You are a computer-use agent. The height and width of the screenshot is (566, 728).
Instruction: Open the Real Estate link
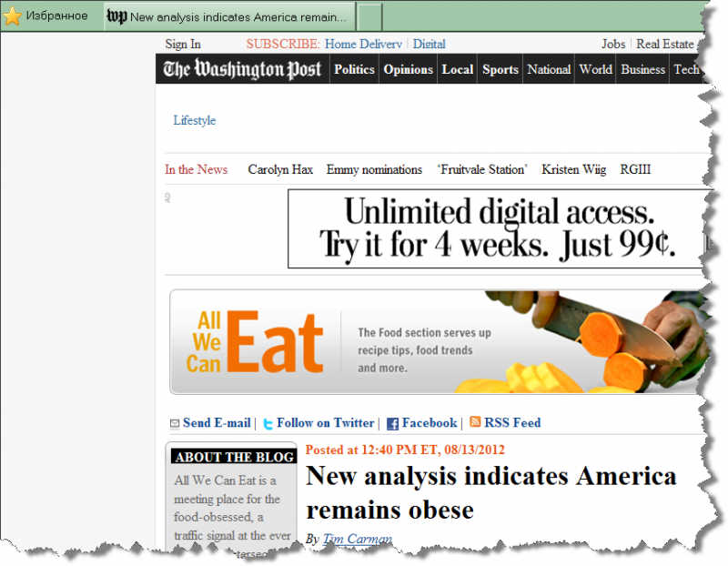(x=665, y=44)
